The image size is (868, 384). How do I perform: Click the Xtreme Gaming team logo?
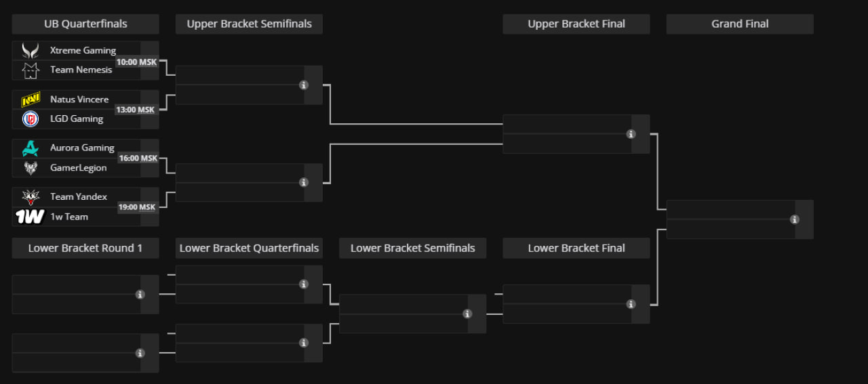coord(31,50)
